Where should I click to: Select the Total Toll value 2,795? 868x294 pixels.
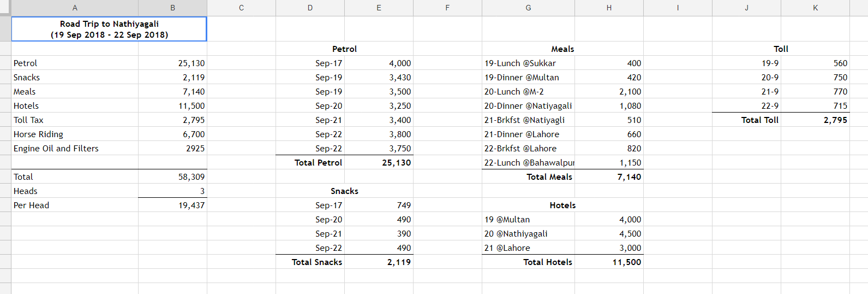[x=815, y=120]
